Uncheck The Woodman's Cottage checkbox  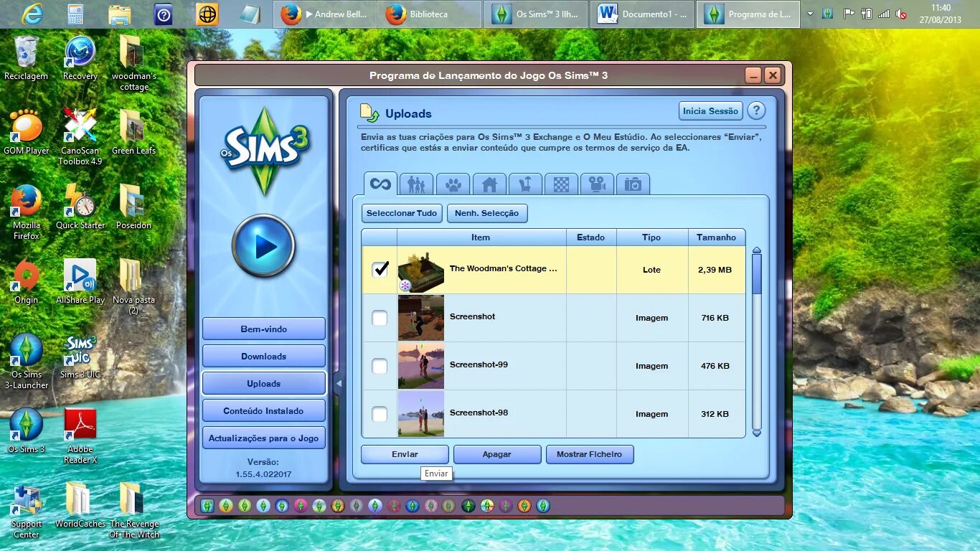tap(380, 269)
